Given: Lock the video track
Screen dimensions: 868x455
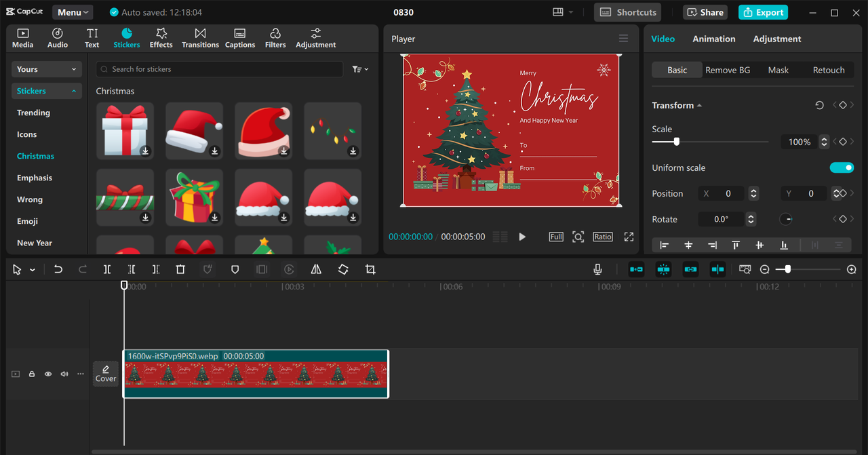Looking at the screenshot, I should coord(32,374).
